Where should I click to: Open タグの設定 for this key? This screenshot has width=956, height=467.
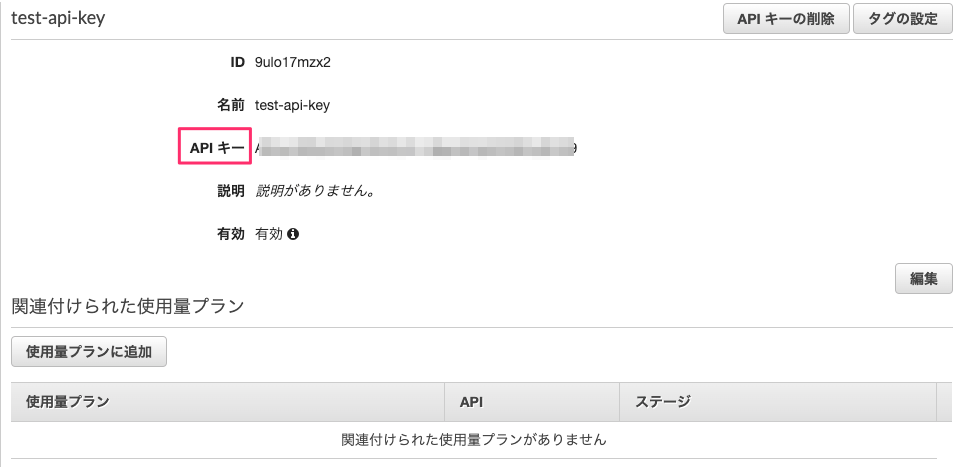(x=902, y=19)
